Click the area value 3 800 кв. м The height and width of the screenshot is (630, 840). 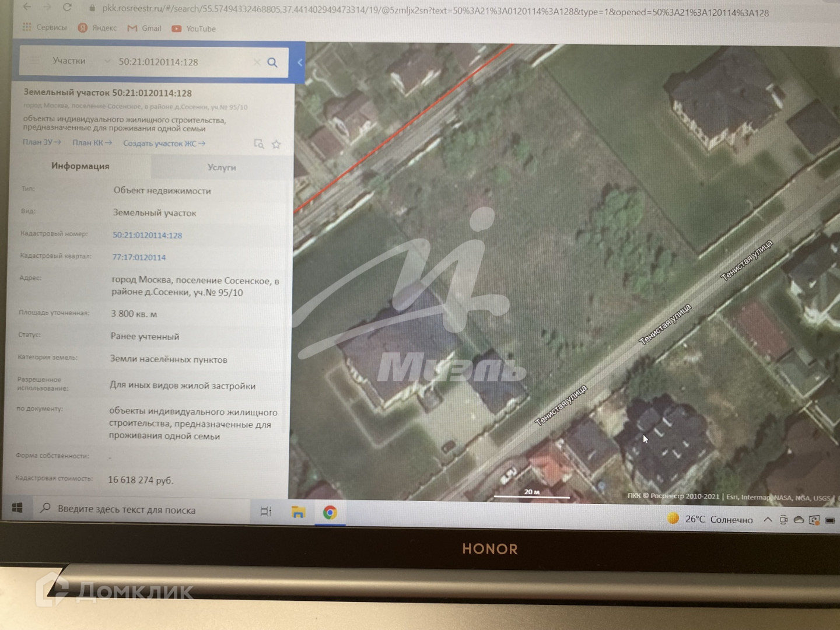134,314
